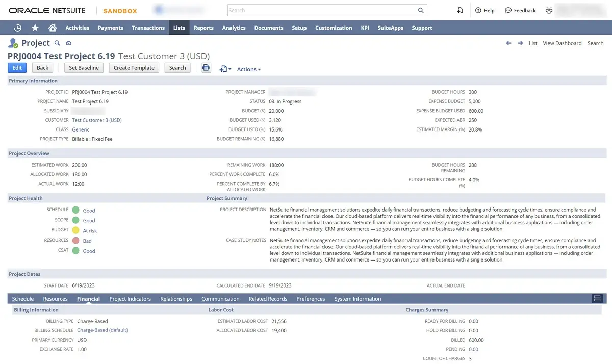This screenshot has width=612, height=364.
Task: Click the search magnifier beside Project title
Action: [x=58, y=43]
